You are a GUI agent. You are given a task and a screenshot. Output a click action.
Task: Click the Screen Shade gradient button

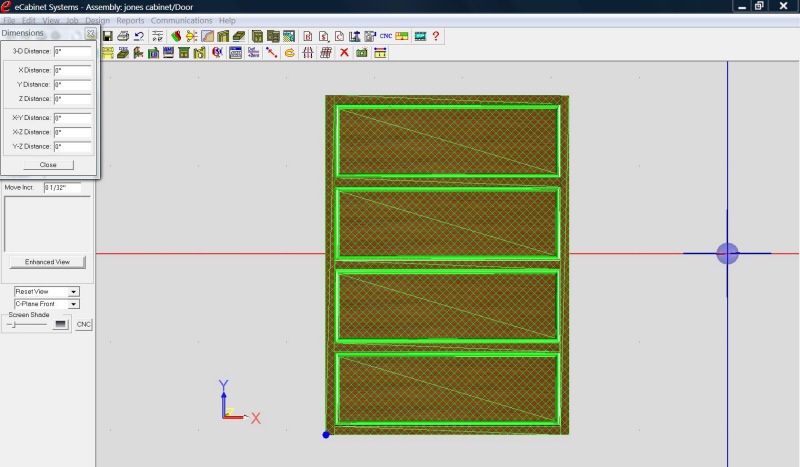[60, 324]
